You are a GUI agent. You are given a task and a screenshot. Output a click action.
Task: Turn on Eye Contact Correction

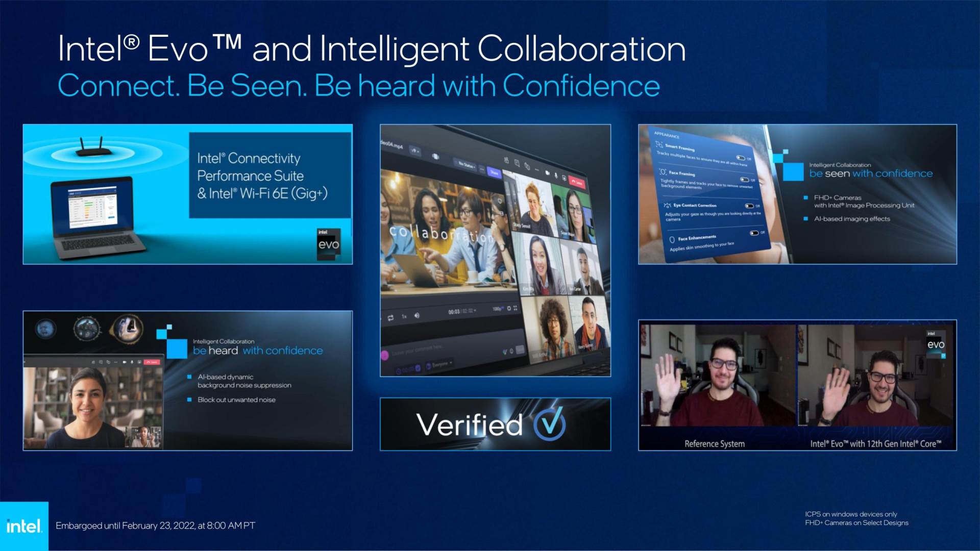pyautogui.click(x=749, y=206)
